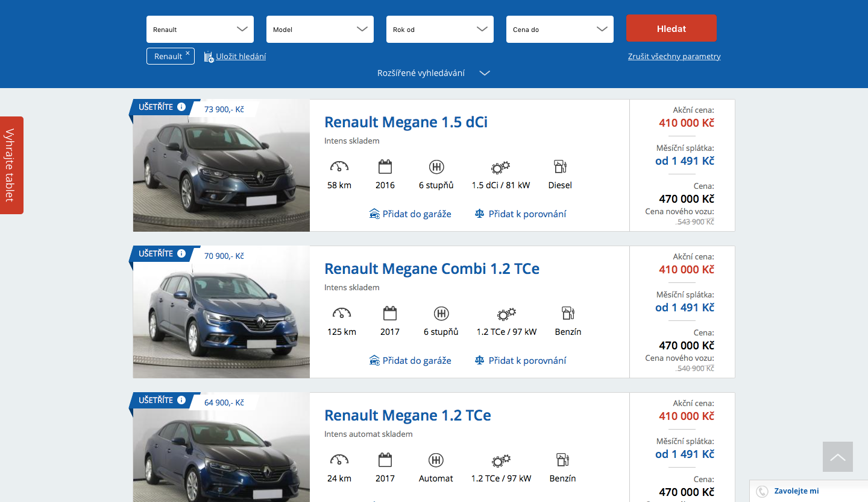Click the Zavolejte mi phone icon
868x502 pixels.
762,491
